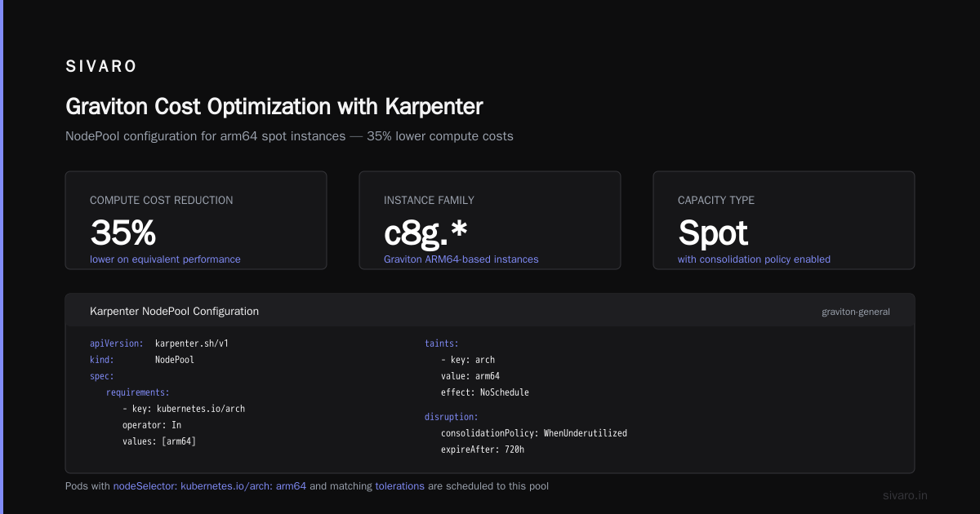The height and width of the screenshot is (514, 980).
Task: Click the large Spot value
Action: point(713,234)
